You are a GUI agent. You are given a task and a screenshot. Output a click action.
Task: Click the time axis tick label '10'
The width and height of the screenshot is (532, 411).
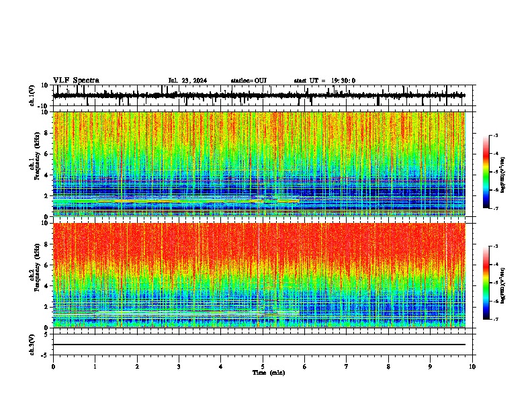(x=472, y=367)
